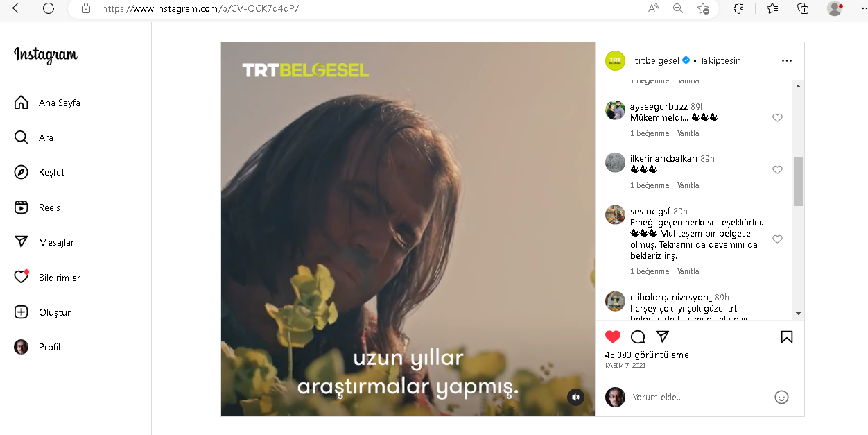Viewport: 868px width, 435px height.
Task: Open the Oluştur create option
Action: [43, 312]
